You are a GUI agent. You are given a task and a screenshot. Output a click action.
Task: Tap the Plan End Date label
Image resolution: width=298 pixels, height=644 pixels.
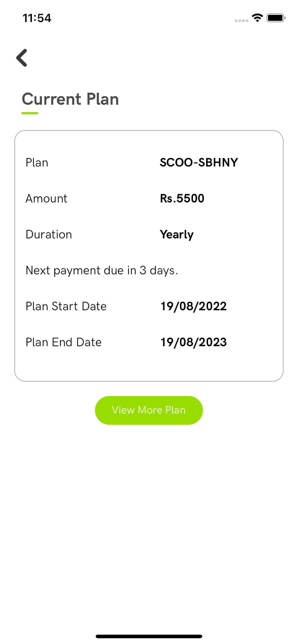(x=64, y=342)
